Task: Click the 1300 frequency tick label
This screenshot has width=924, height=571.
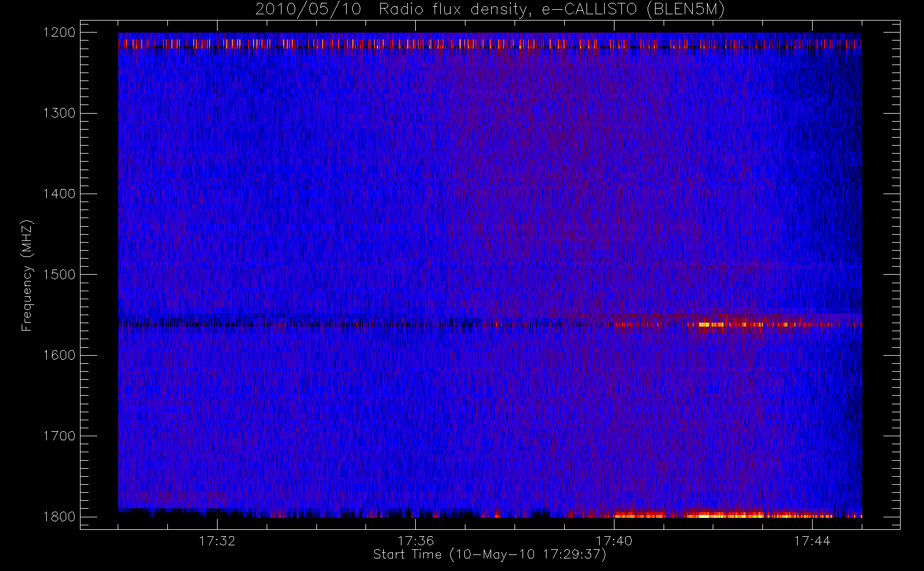Action: [59, 113]
